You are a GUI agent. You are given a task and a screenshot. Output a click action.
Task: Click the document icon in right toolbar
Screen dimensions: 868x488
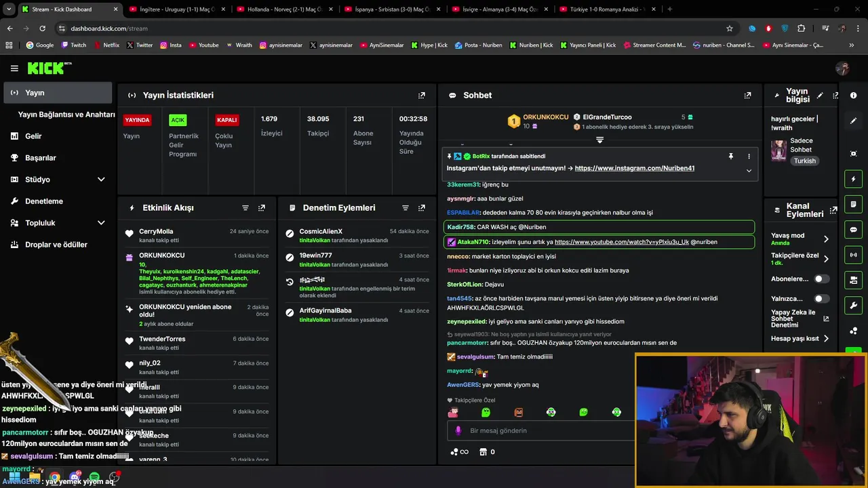pos(854,204)
